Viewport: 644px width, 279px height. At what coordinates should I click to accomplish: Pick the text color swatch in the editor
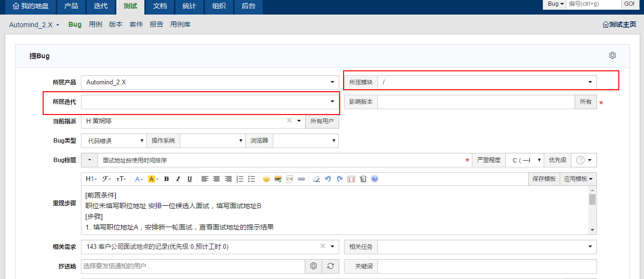[x=139, y=179]
